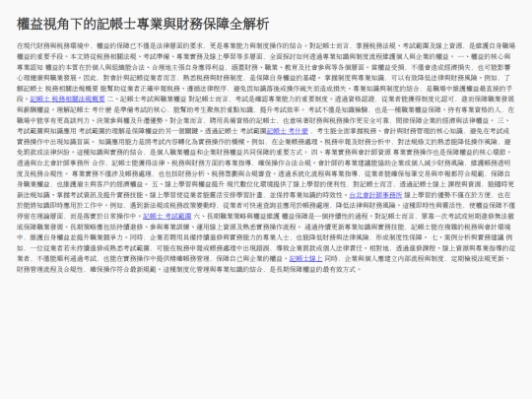This screenshot has height=399, width=532.
Task: Click the heading 權益視角下的記帳士專業與財務保障全解析
Action: (x=143, y=24)
